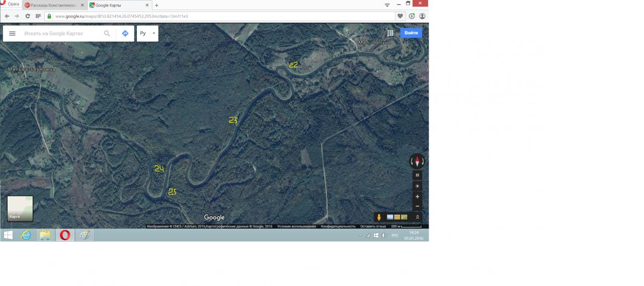Show my location on the map
Viewport: 644px width, 286px height.
click(x=417, y=186)
